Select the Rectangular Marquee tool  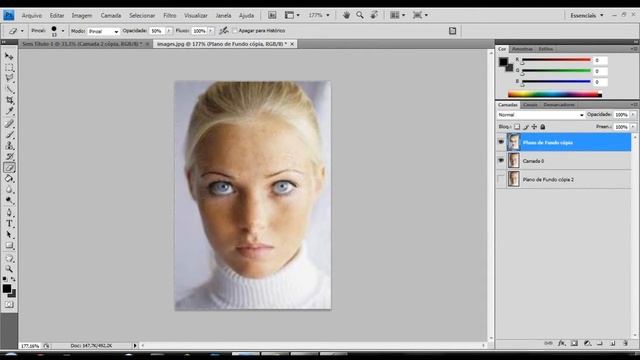[x=9, y=67]
